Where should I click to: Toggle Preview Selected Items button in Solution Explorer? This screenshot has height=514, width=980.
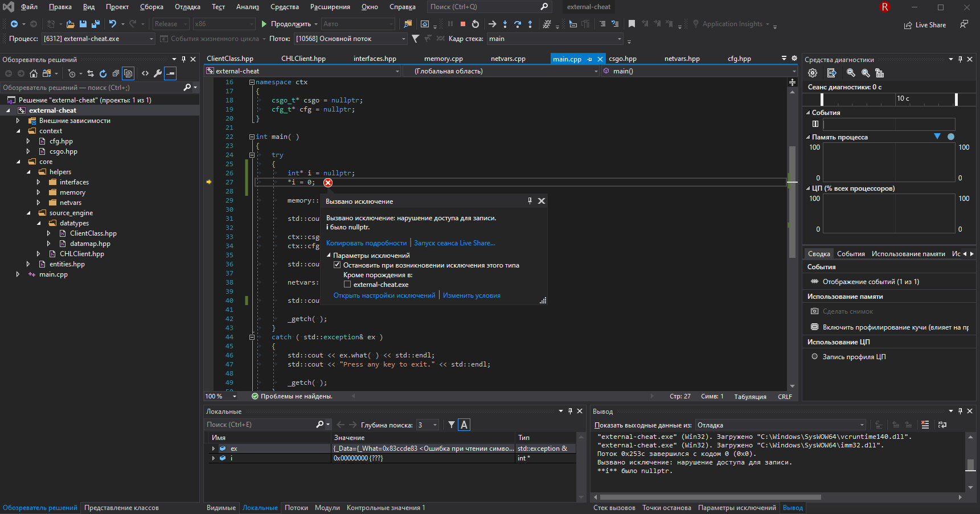click(170, 73)
